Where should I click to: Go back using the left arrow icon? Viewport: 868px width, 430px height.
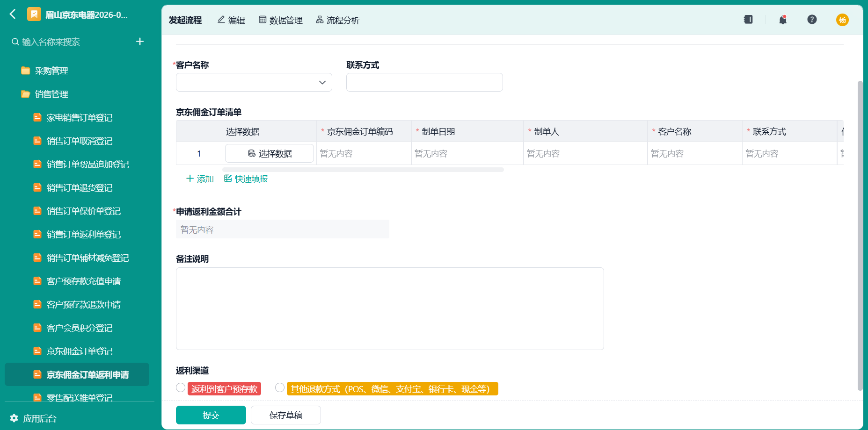(13, 14)
